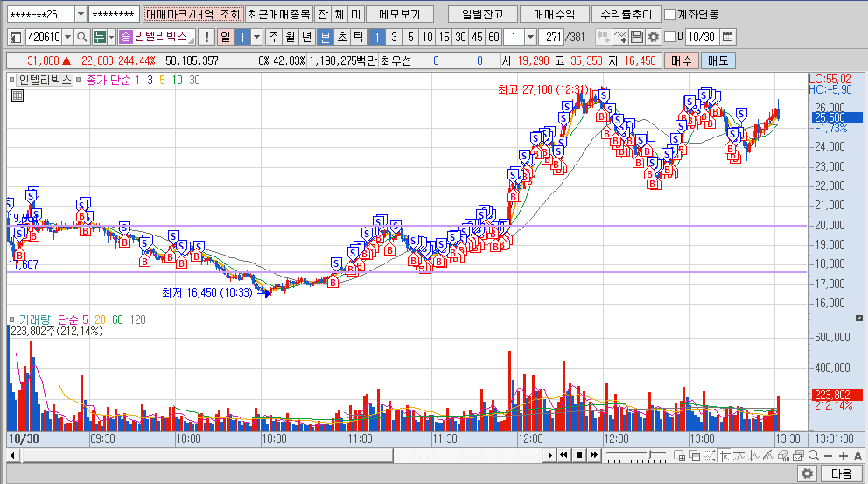Click the play forward playback button
The image size is (868, 484).
[549, 455]
